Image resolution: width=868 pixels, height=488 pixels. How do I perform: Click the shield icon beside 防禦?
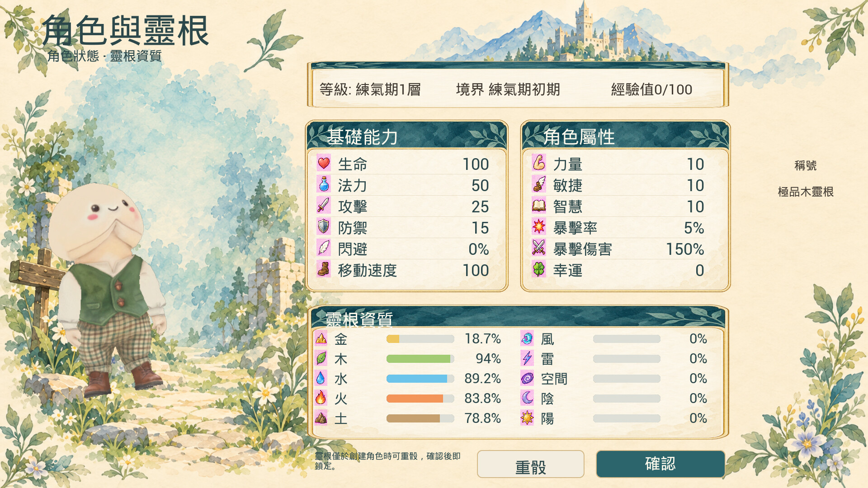click(x=324, y=227)
